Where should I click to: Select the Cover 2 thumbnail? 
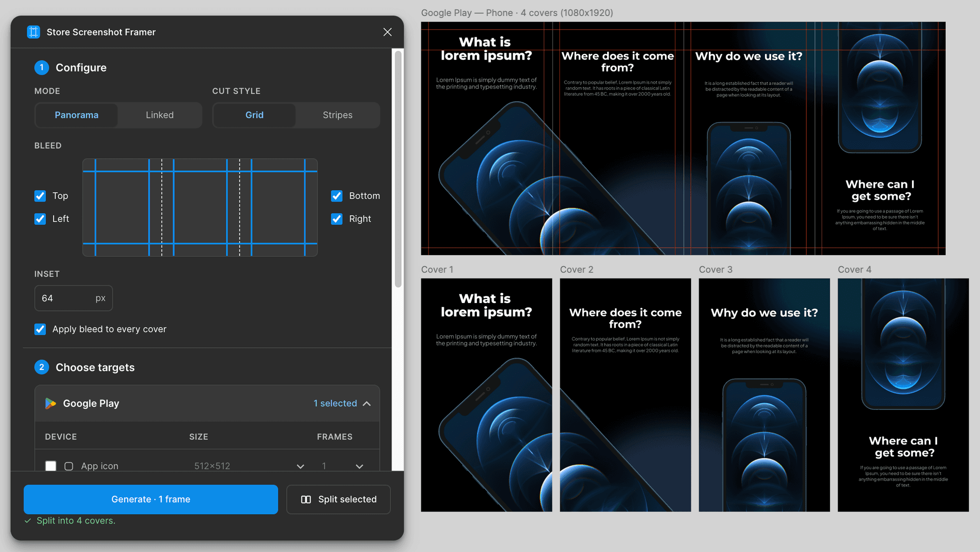click(625, 395)
